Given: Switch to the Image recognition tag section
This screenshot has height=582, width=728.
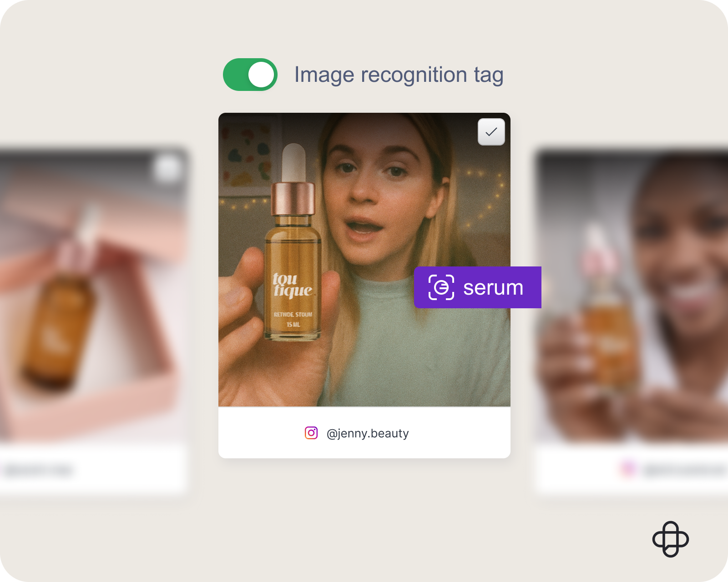Looking at the screenshot, I should (399, 75).
